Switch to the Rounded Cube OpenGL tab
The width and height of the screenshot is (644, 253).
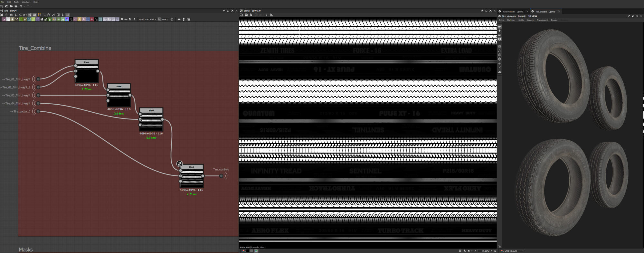coord(513,12)
